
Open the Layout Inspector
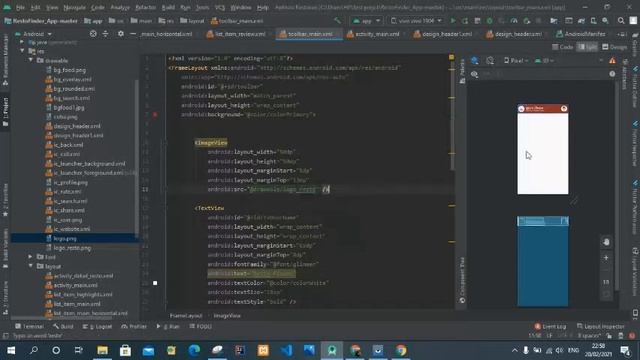601,326
